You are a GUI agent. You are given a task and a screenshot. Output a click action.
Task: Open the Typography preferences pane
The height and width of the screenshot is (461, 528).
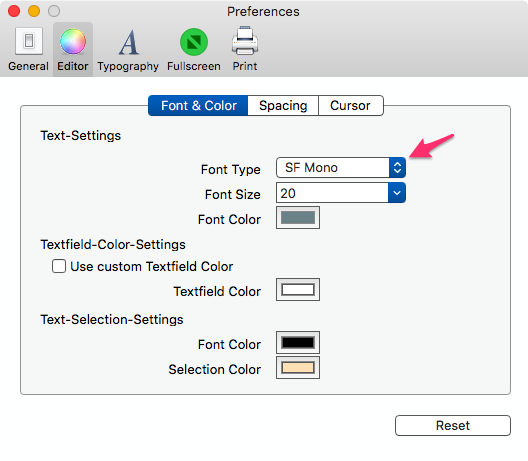pyautogui.click(x=128, y=50)
